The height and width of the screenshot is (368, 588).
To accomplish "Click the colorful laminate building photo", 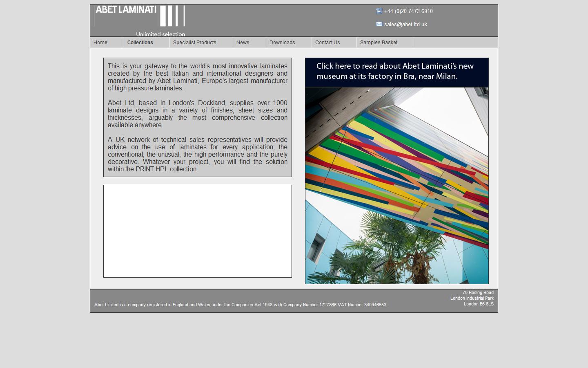I will [x=396, y=185].
